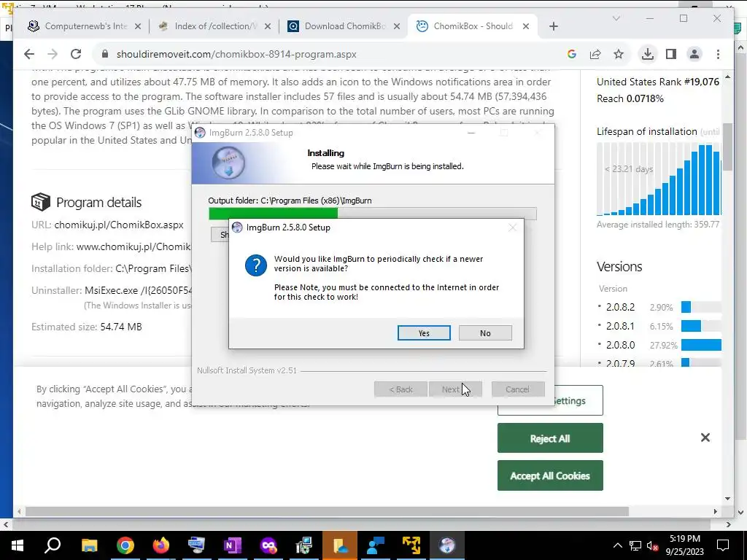Open a new browser tab
The image size is (747, 560).
(x=553, y=26)
